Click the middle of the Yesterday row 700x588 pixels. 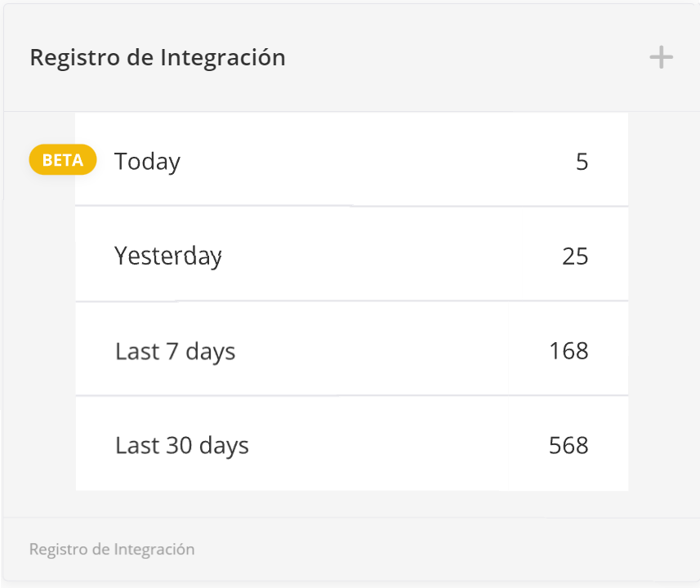351,254
